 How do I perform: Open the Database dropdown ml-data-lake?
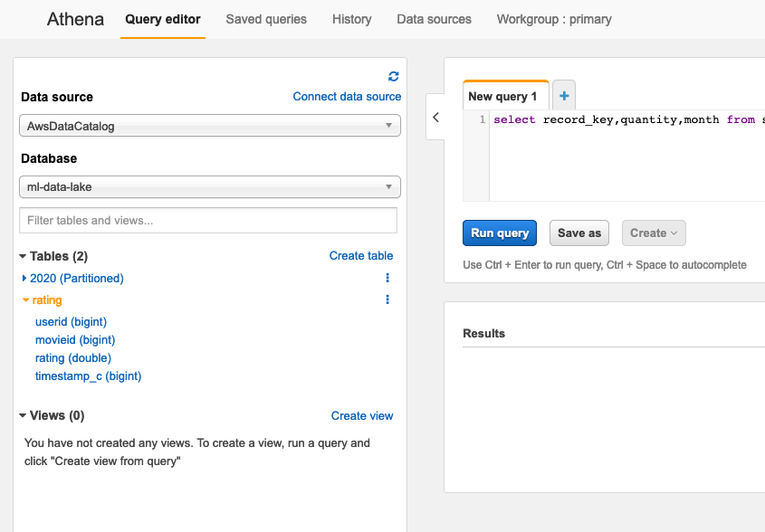209,187
